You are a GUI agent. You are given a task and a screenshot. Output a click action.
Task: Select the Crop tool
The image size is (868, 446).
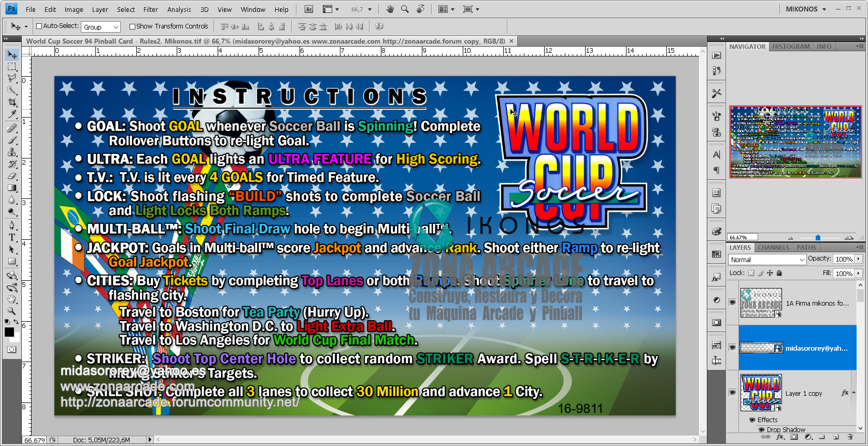click(x=12, y=103)
